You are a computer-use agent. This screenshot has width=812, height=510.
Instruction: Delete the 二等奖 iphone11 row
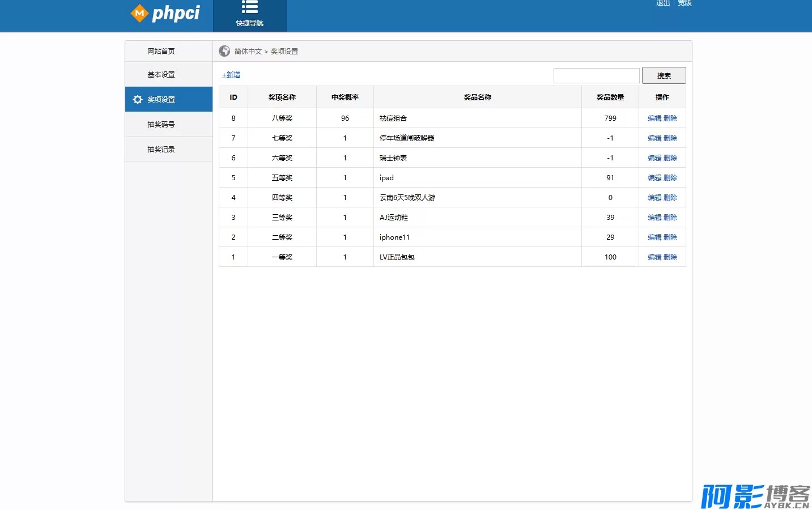pos(670,237)
